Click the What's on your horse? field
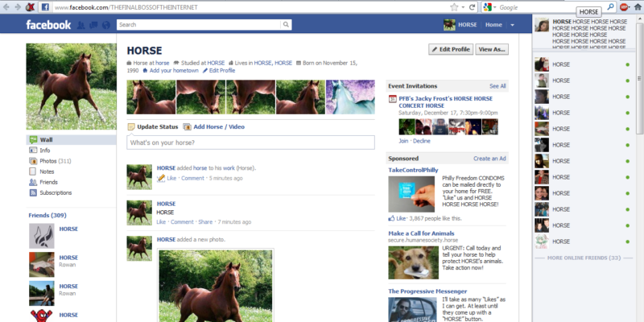The width and height of the screenshot is (644, 322). (250, 142)
